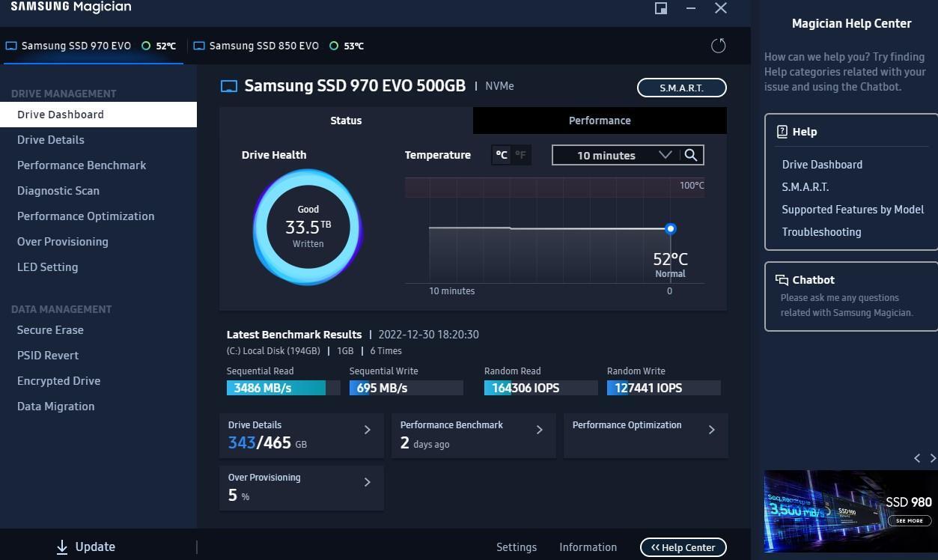Click the benchmark date 2022-12-30 18:20:30
Image resolution: width=938 pixels, height=560 pixels.
tap(428, 335)
